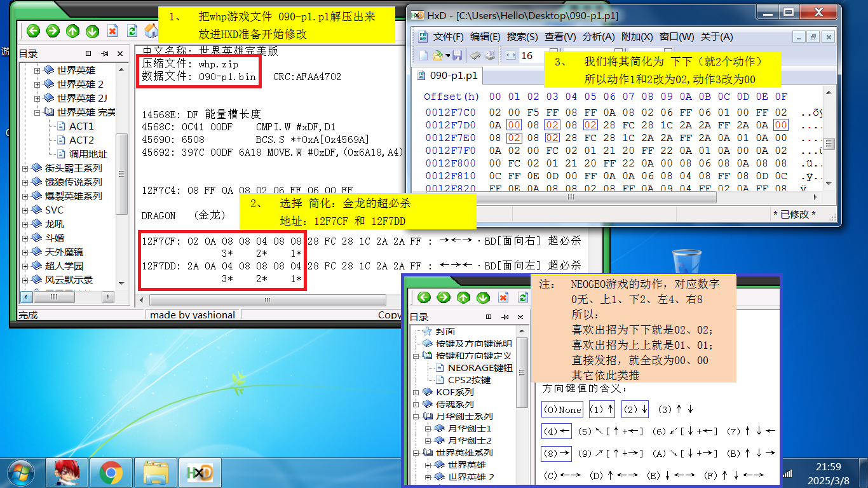Viewport: 868px width, 488px height.
Task: Collapse 月华剑士系列 in lower tree
Action: coord(416,416)
